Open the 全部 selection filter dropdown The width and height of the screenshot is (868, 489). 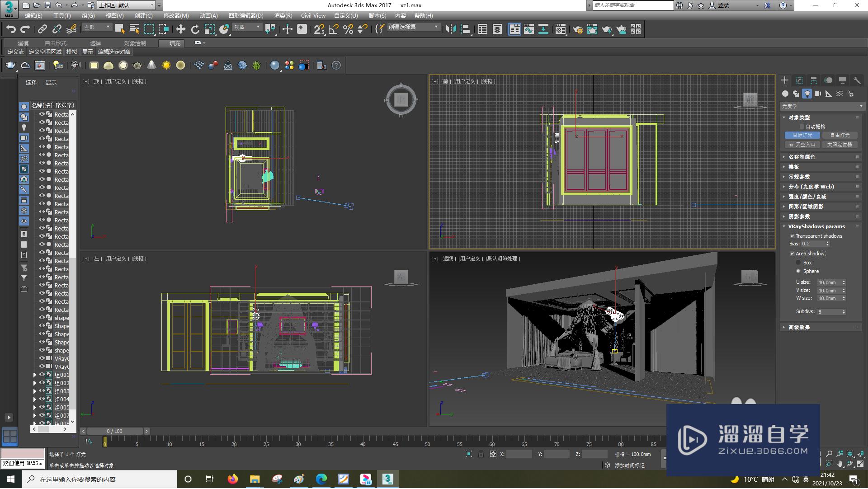(x=97, y=28)
